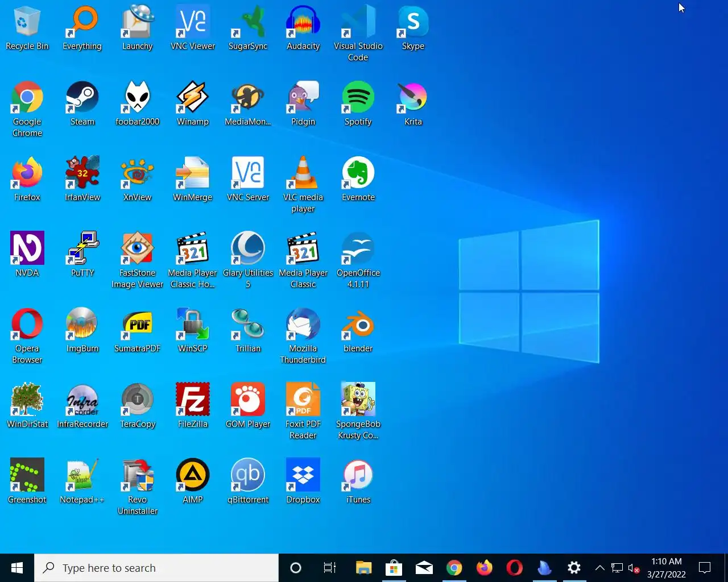
Task: Click the IrfanView desktop icon
Action: coord(82,180)
